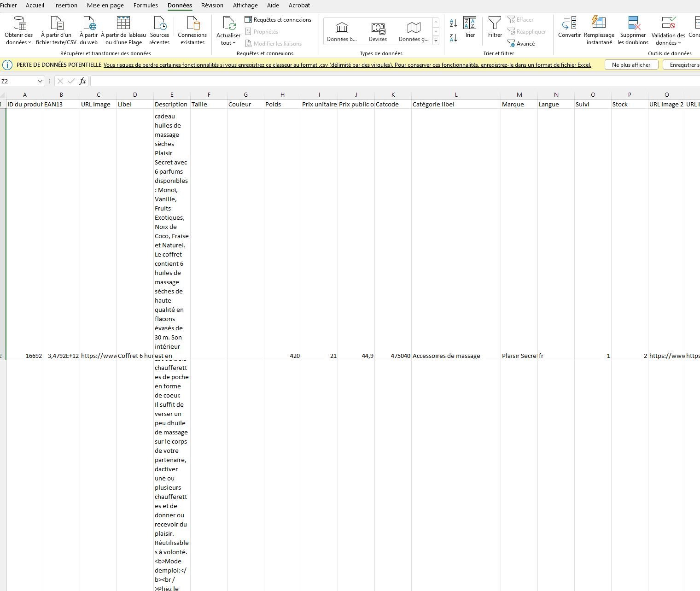Screen dimensions: 700x591
Task: Switch to the Formules tab
Action: [146, 6]
